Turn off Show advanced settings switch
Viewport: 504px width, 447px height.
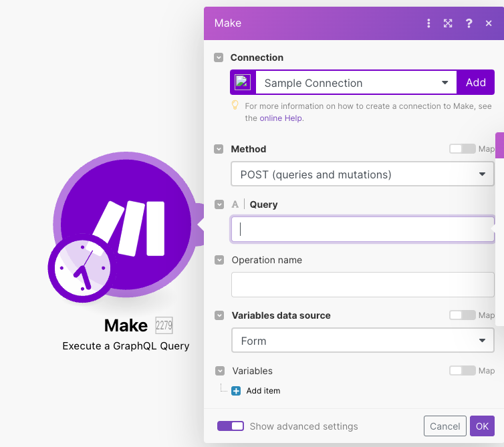coord(231,426)
